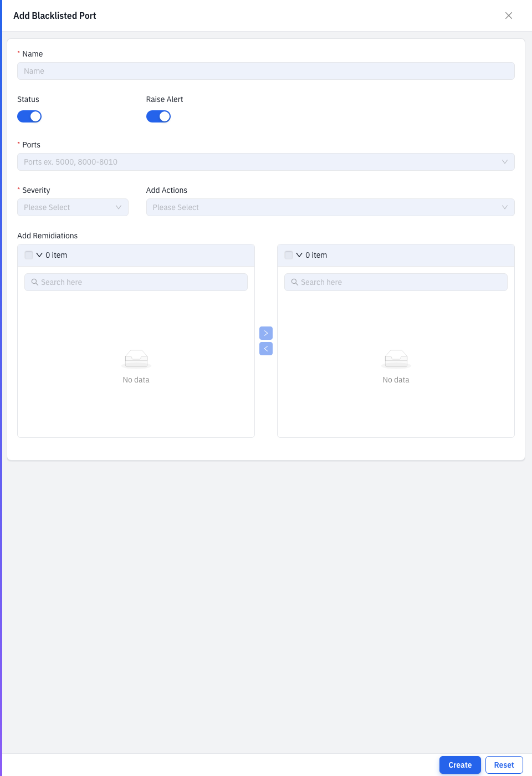Click the Reset button

click(504, 765)
